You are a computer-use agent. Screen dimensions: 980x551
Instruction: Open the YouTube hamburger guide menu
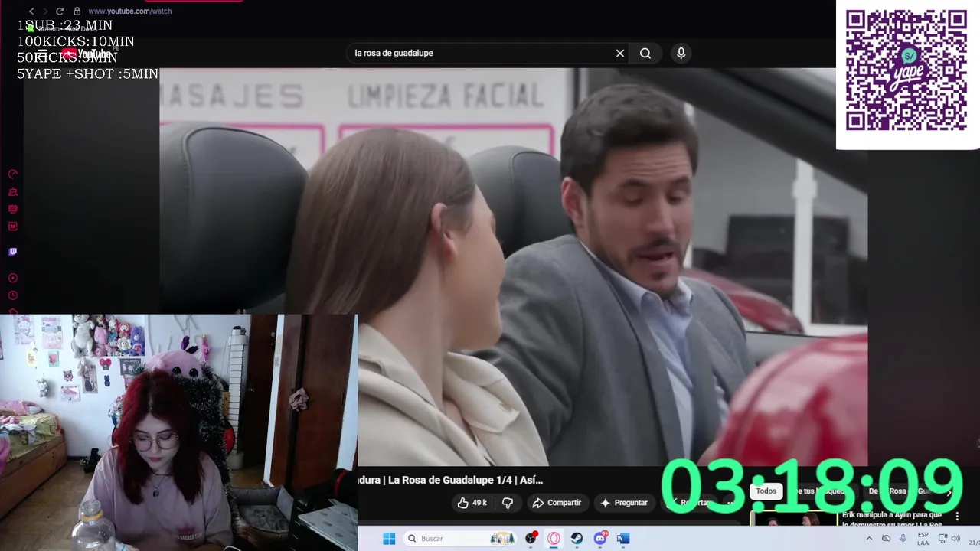43,54
